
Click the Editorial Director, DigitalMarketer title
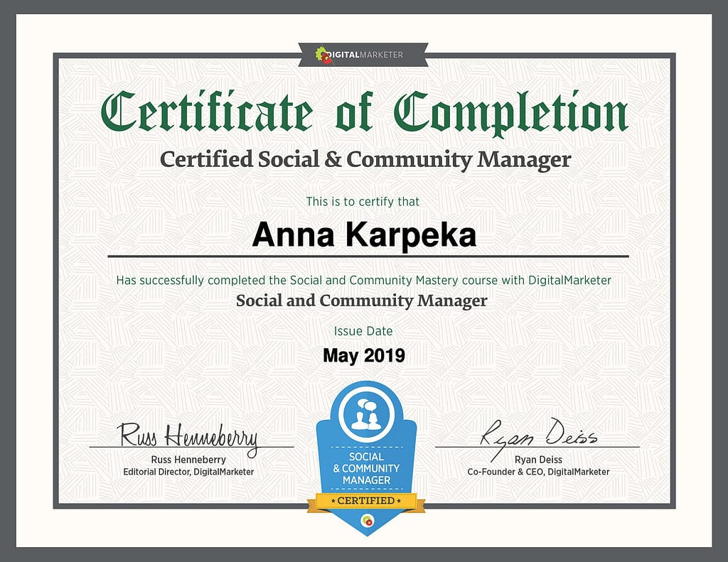[x=188, y=472]
